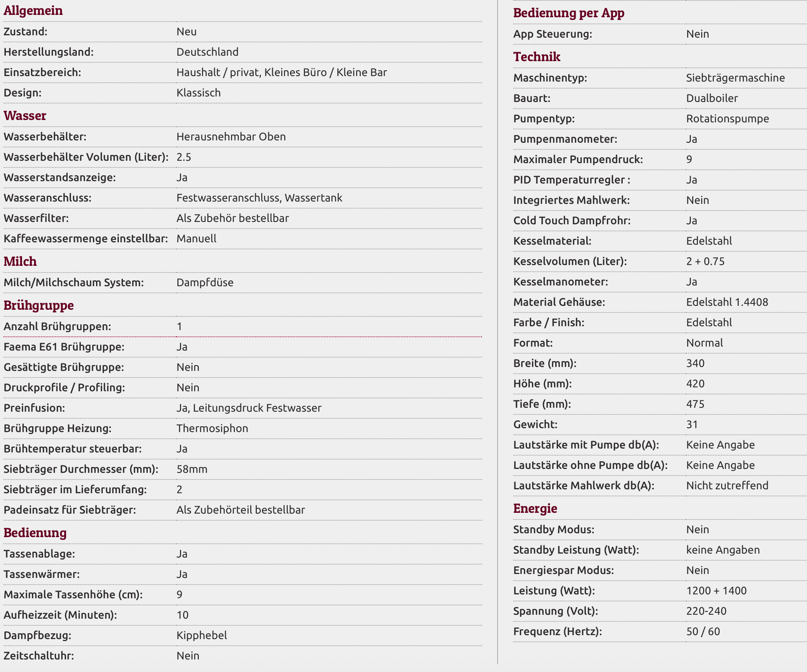This screenshot has height=672, width=807.
Task: Click the Dampfbezug value Kipphebel
Action: 202,636
